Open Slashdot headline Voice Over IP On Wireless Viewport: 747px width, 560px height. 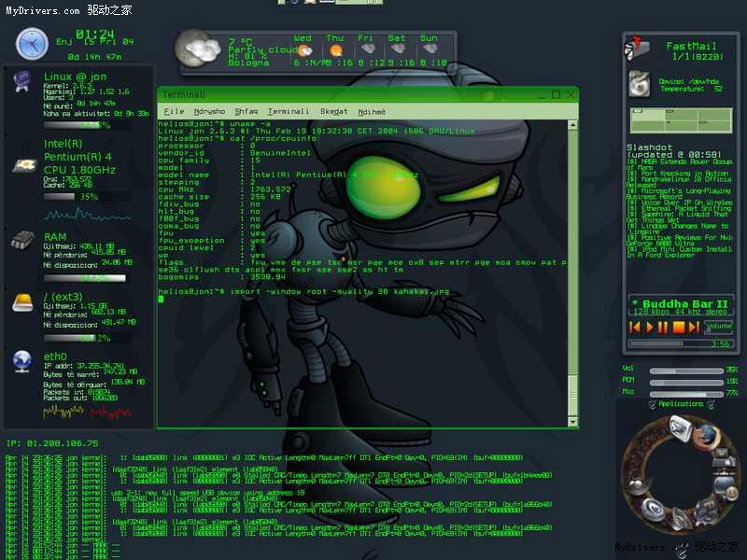click(x=680, y=203)
